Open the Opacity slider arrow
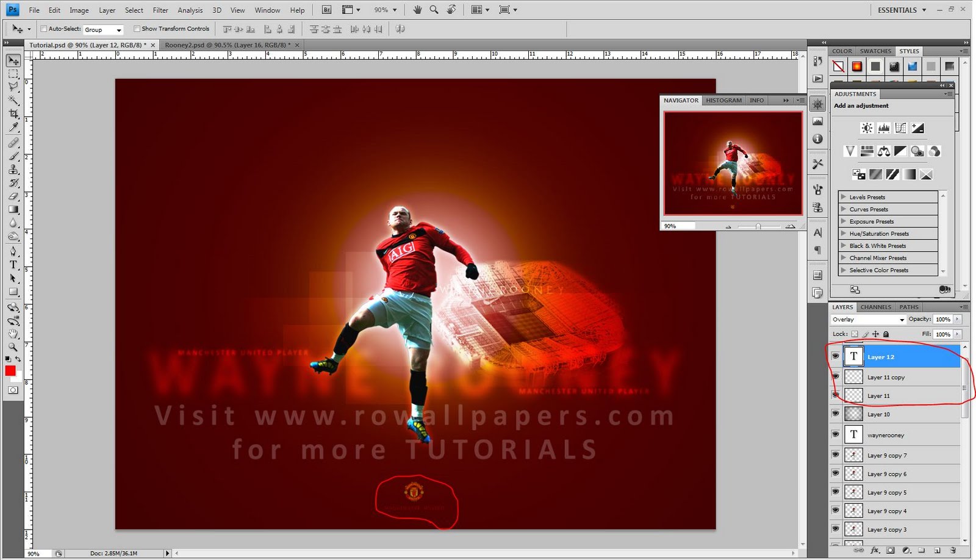 click(x=958, y=320)
